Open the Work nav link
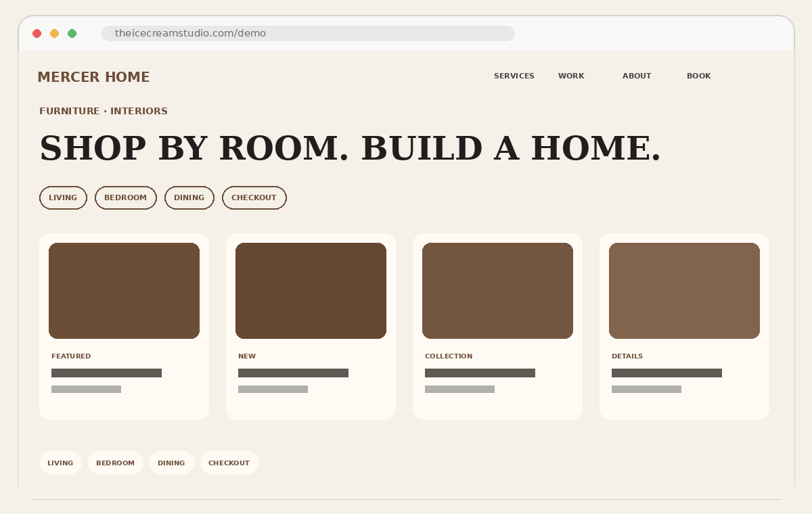812x514 pixels. 571,76
